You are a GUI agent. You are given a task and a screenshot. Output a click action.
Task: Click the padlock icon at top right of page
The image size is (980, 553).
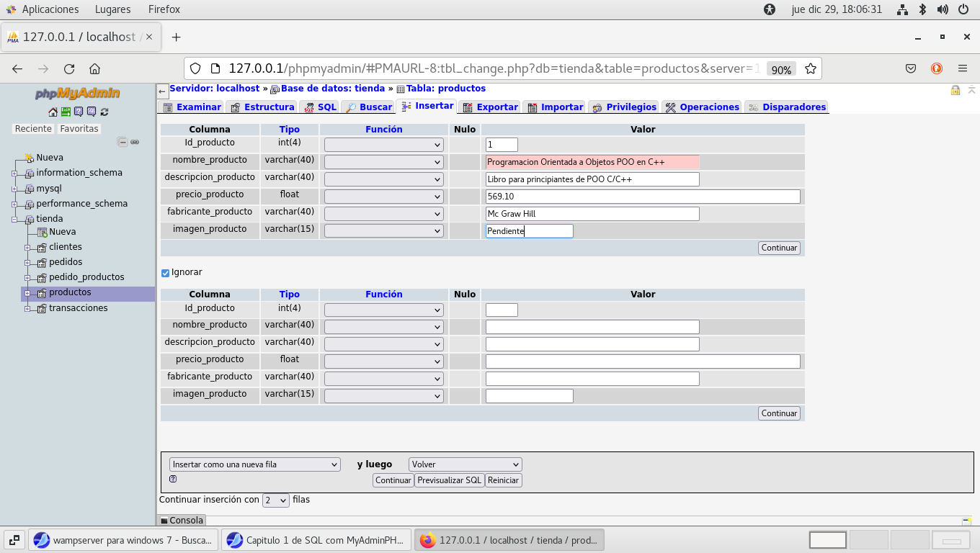955,90
